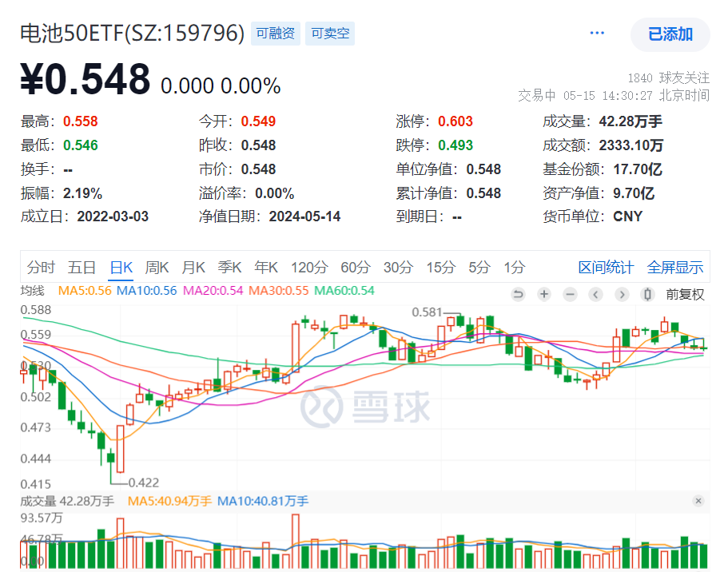
Task: Open the more options (...) icon
Action: pos(596,32)
